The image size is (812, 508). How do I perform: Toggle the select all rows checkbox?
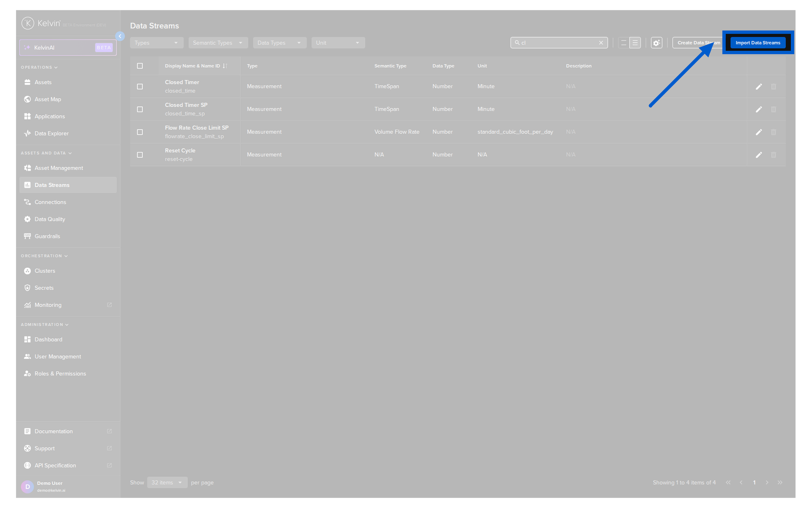[x=140, y=66]
